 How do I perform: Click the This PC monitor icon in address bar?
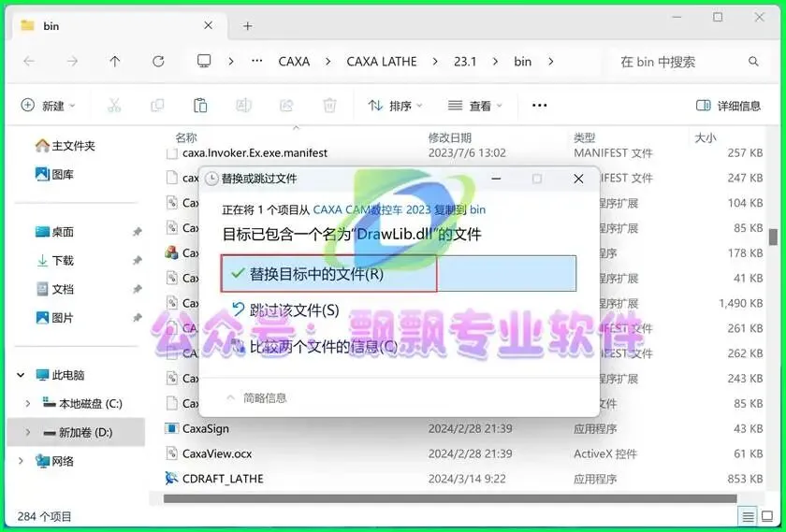(204, 61)
